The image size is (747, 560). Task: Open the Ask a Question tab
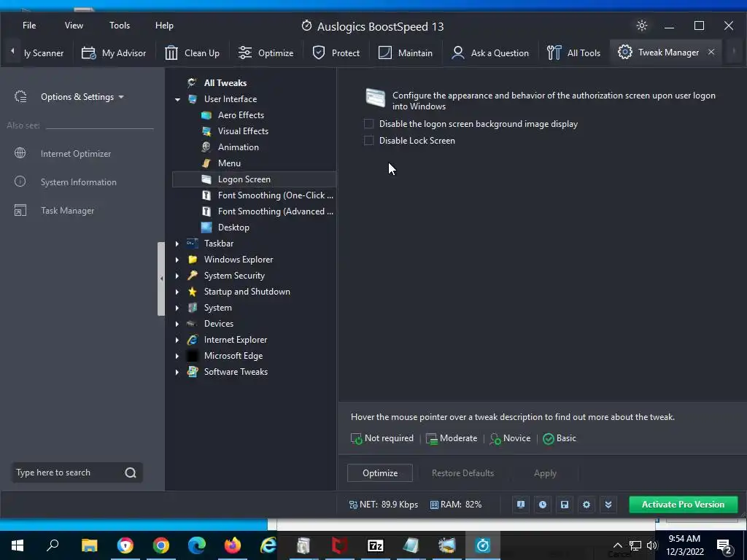489,52
